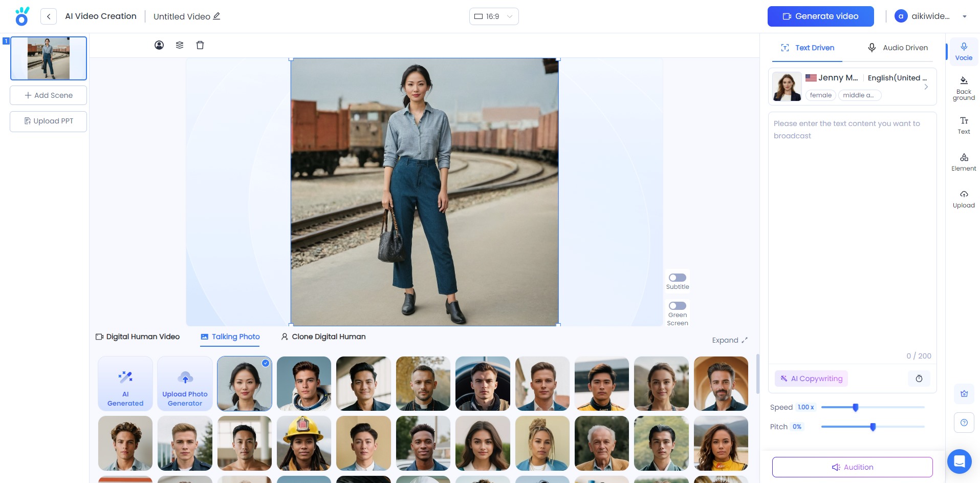Select the talking photo on the canvas

coord(424,192)
